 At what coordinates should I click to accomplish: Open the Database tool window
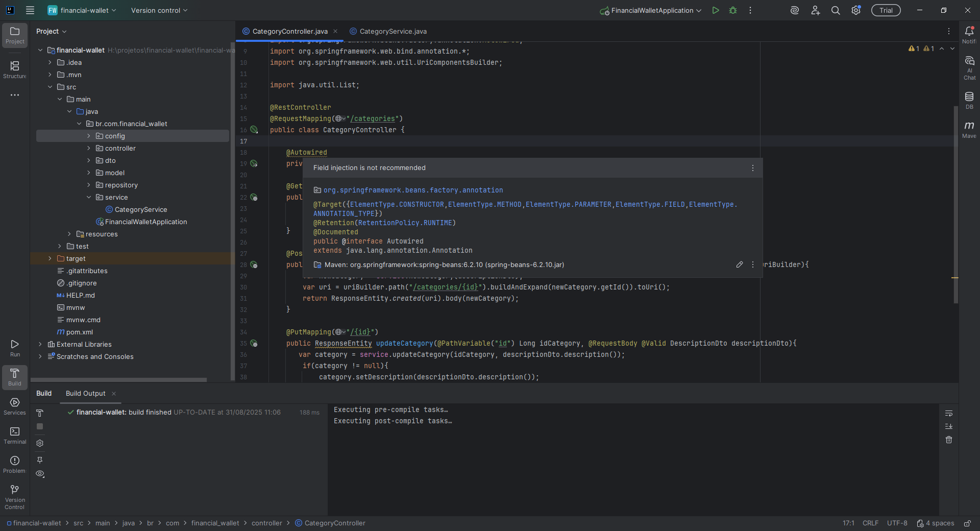[969, 100]
